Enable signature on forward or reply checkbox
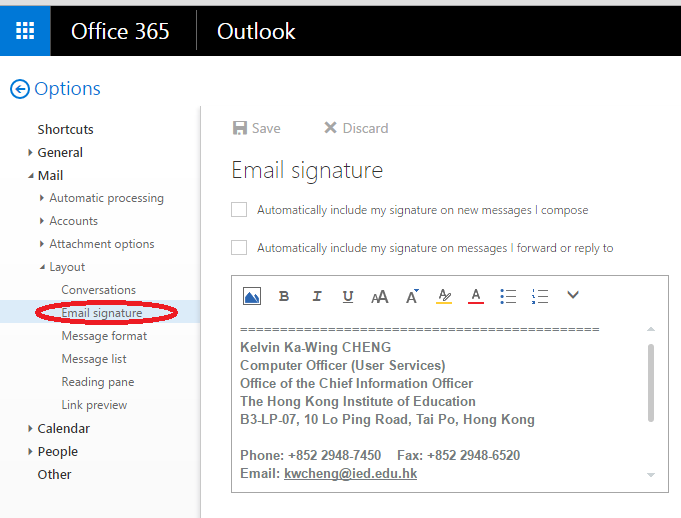 pyautogui.click(x=239, y=247)
